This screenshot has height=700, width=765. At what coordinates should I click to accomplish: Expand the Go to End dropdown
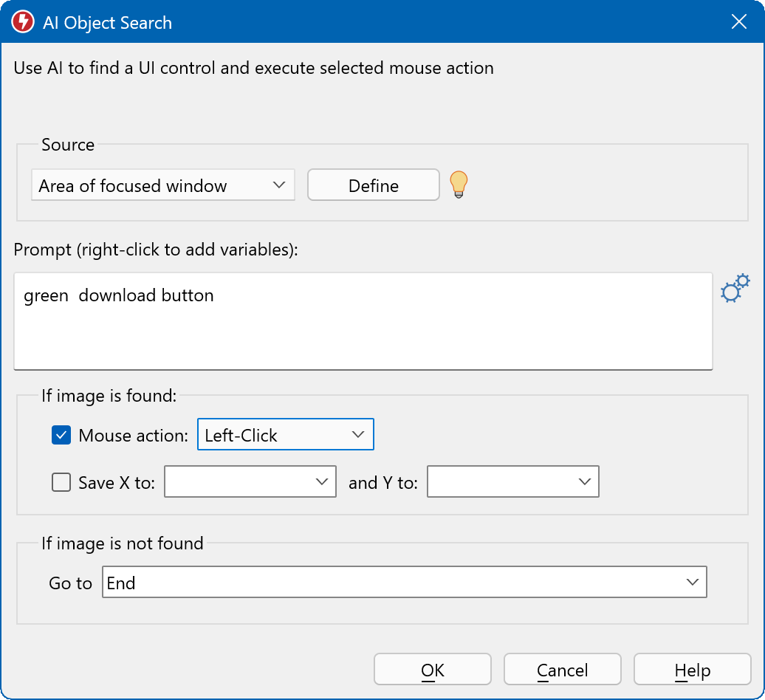click(404, 583)
